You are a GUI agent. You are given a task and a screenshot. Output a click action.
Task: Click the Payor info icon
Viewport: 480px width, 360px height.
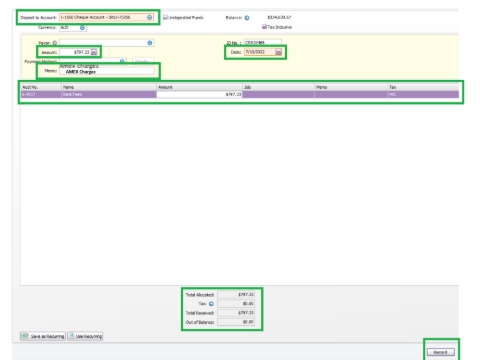[x=55, y=43]
